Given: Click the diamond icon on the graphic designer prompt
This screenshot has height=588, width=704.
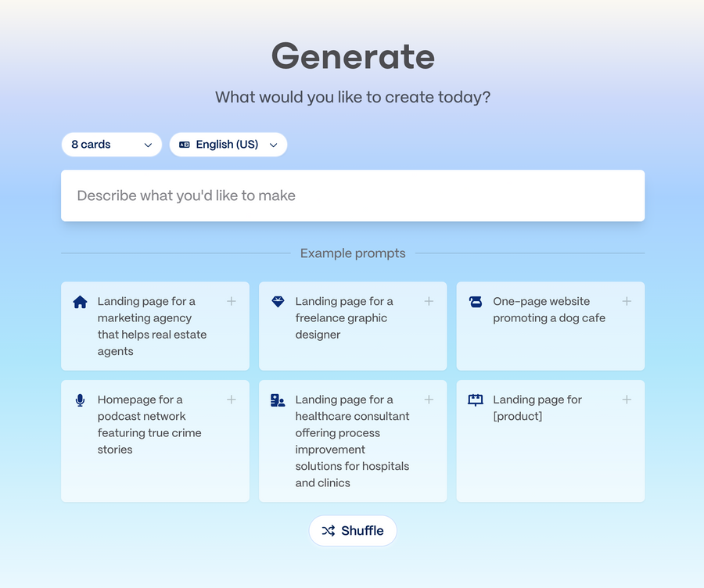Looking at the screenshot, I should coord(277,301).
